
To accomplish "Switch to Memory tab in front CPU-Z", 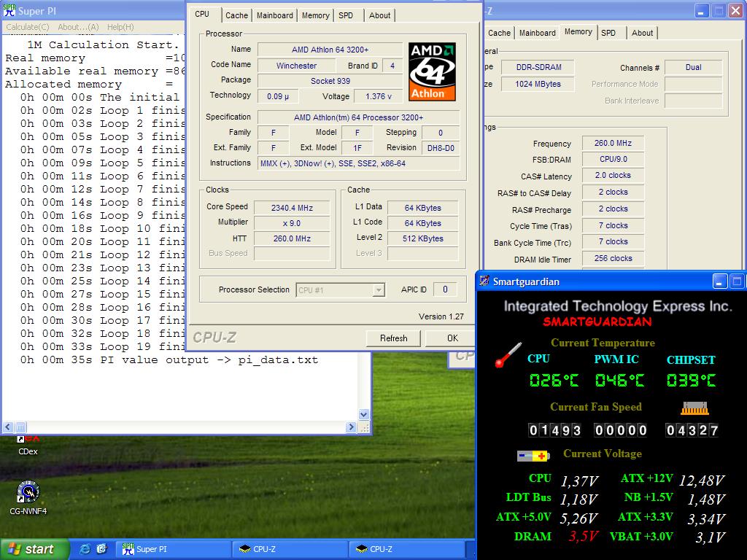I will (x=315, y=15).
